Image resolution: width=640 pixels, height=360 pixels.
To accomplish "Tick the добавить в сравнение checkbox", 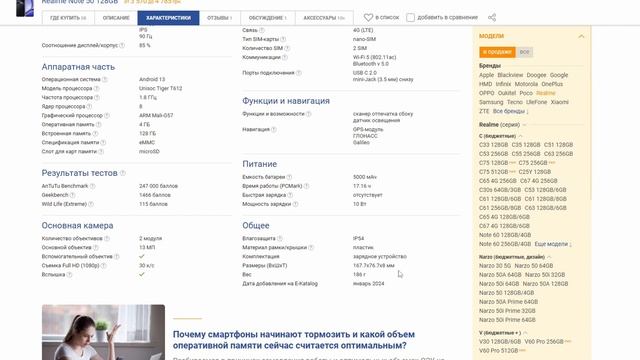I will 410,17.
